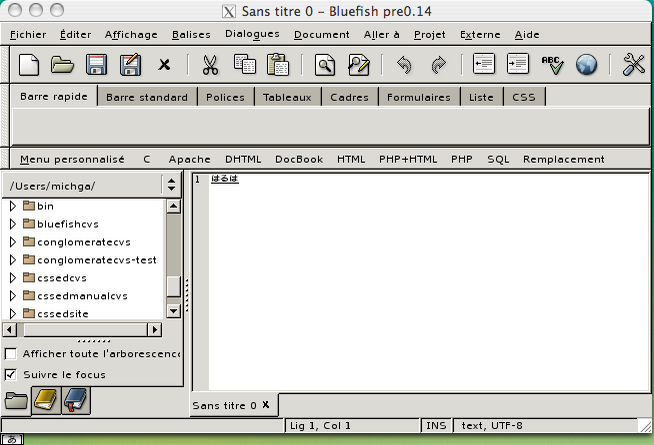Close the document with the X toolbar icon
The height and width of the screenshot is (445, 654).
164,65
